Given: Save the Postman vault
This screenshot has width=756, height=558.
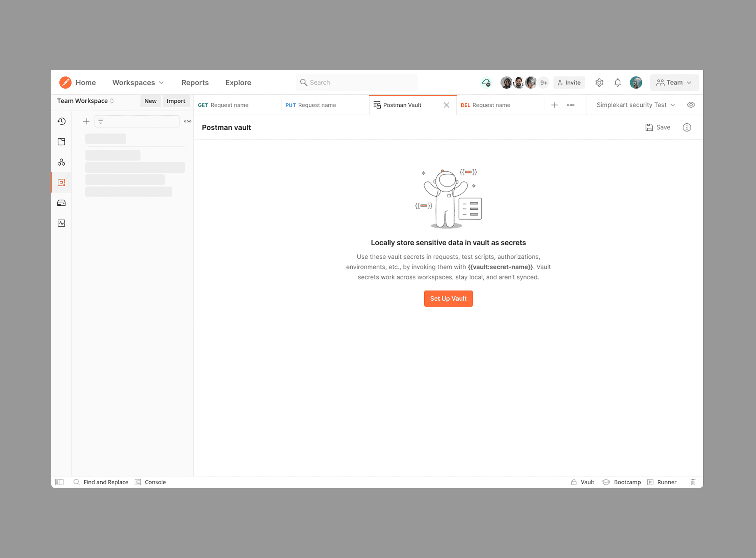Looking at the screenshot, I should (658, 127).
